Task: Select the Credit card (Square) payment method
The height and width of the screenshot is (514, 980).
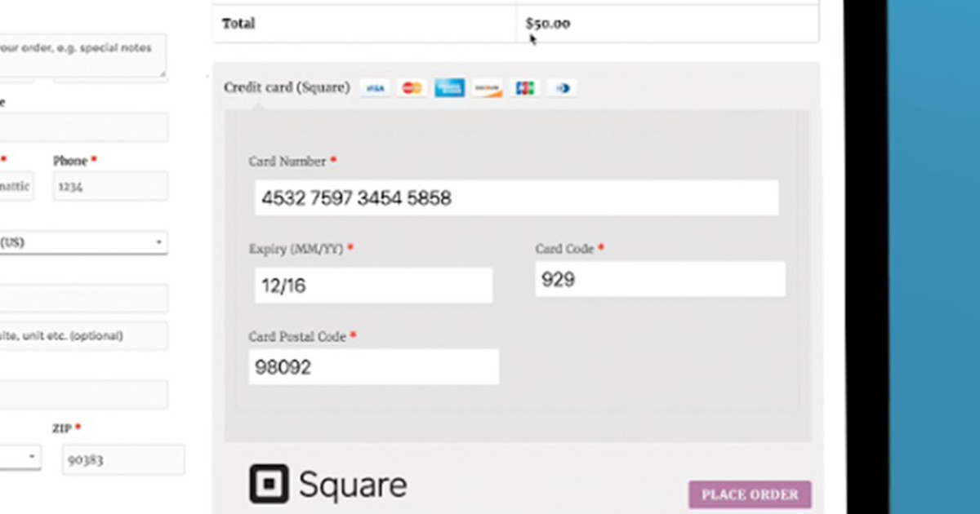Action: (x=286, y=87)
